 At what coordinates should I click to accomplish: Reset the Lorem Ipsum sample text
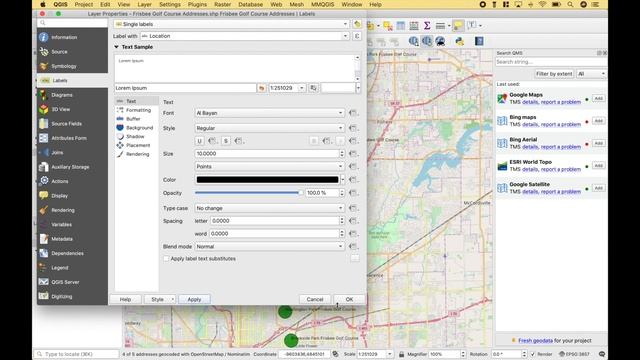pos(261,88)
